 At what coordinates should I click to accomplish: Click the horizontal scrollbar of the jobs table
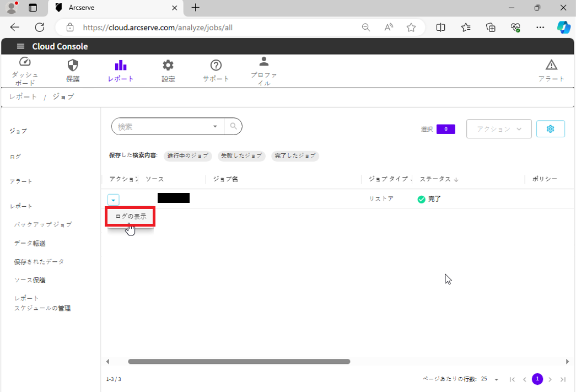click(x=239, y=362)
